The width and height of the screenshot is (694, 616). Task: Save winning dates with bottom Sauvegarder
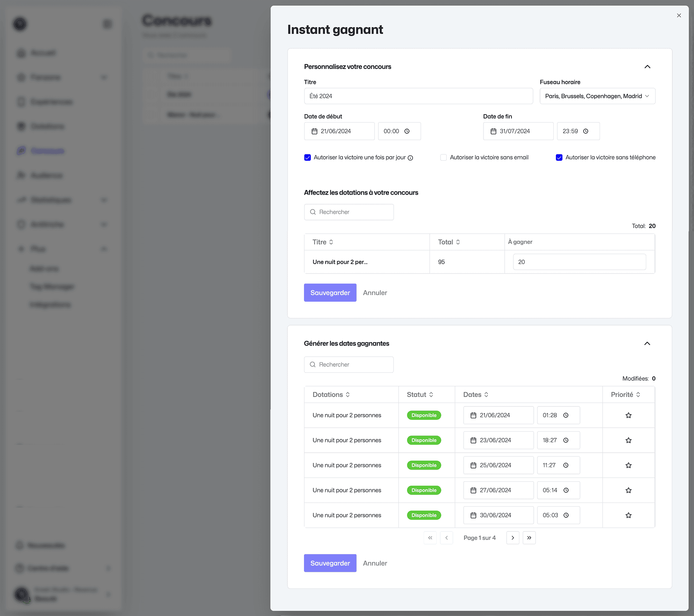point(330,563)
